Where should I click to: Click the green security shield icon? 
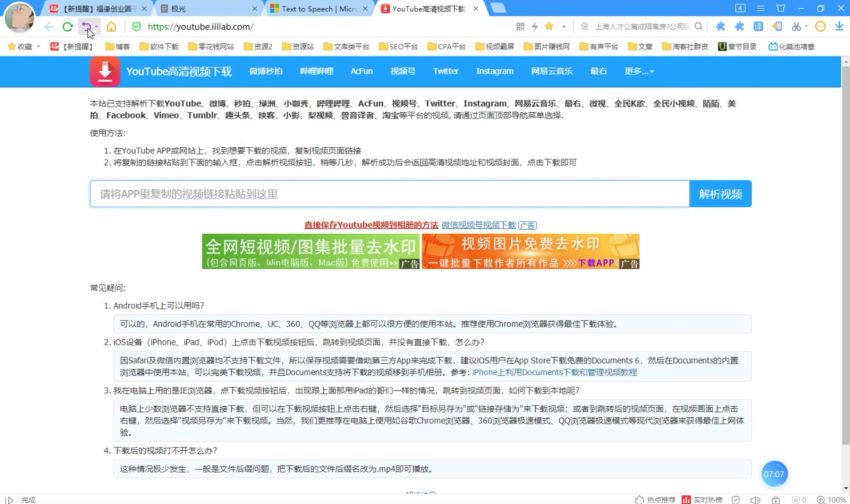tap(136, 27)
